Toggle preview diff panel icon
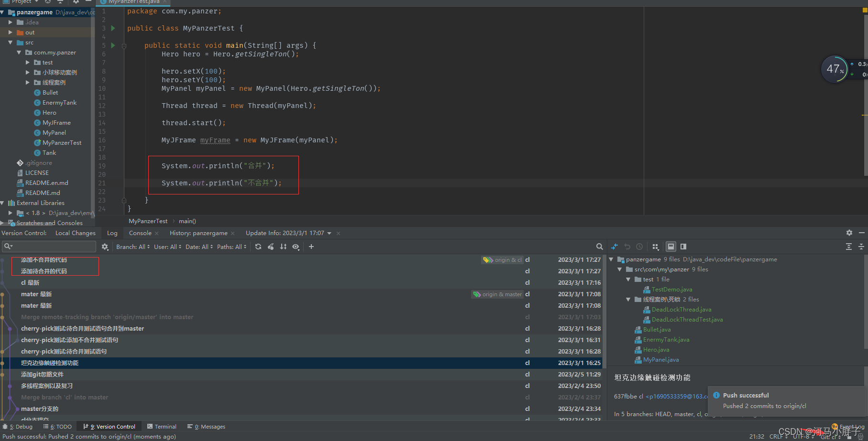This screenshot has height=441, width=868. click(683, 247)
